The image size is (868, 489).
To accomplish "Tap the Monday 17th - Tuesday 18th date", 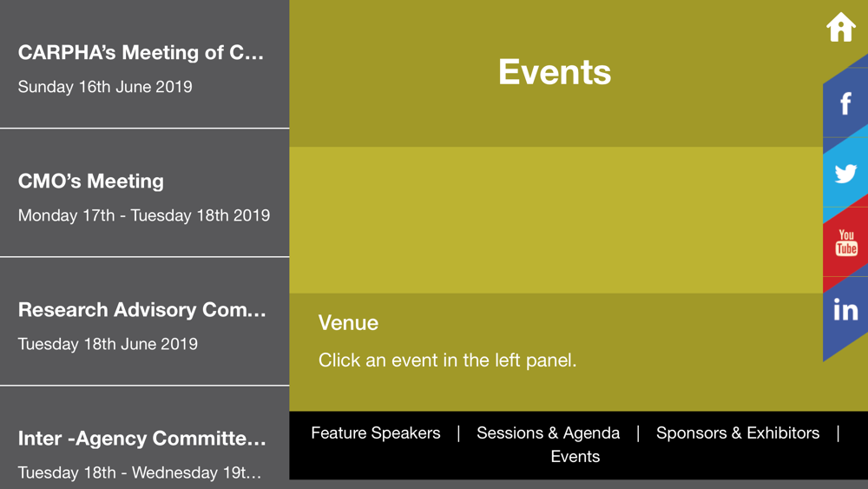I will click(x=144, y=215).
